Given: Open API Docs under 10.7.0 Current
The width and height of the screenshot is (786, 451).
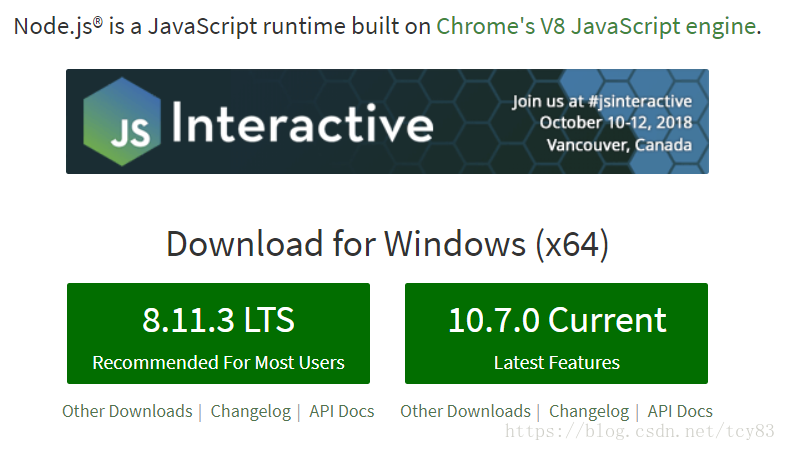Looking at the screenshot, I should [680, 411].
